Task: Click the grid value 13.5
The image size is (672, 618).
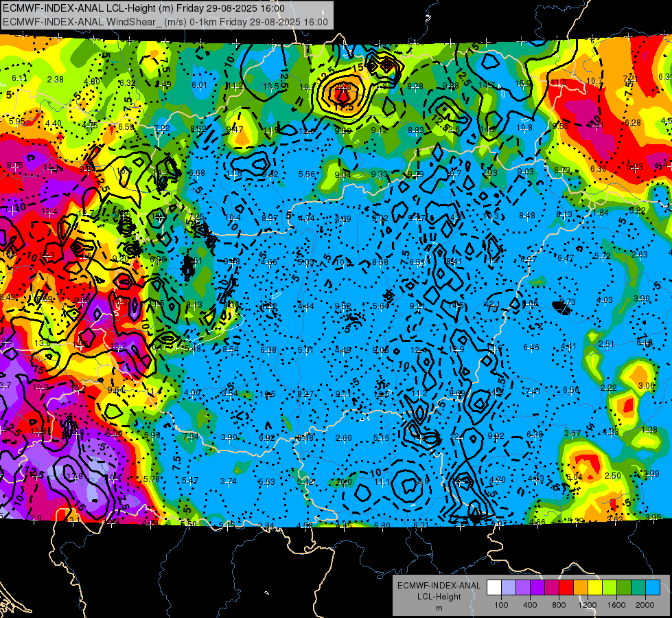Action: tap(270, 87)
